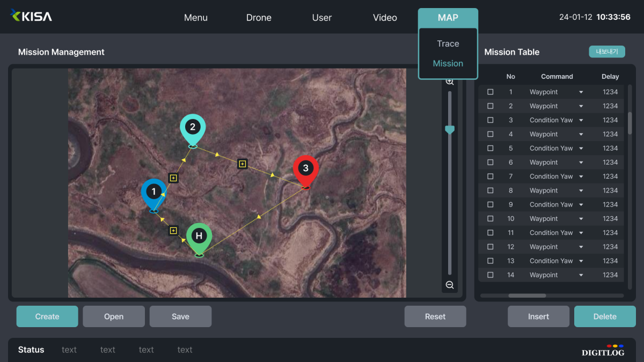
Task: Click the zoom in magnifier icon
Action: [450, 82]
